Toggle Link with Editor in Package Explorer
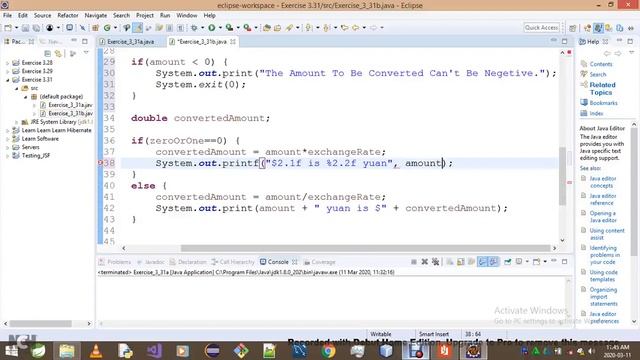The image size is (640, 360). click(59, 53)
